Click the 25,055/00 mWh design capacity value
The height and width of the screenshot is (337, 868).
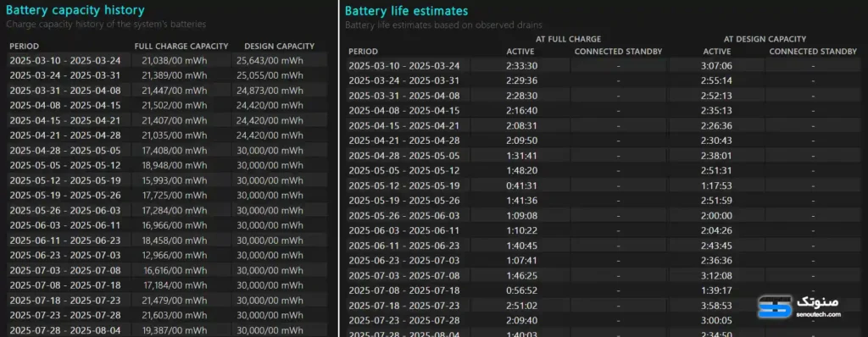[270, 75]
